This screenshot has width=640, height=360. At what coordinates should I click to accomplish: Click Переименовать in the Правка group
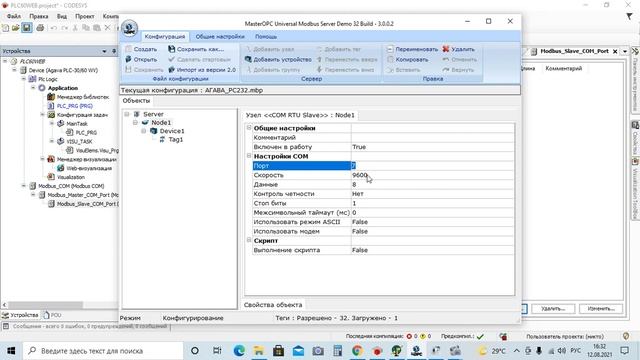(x=412, y=49)
